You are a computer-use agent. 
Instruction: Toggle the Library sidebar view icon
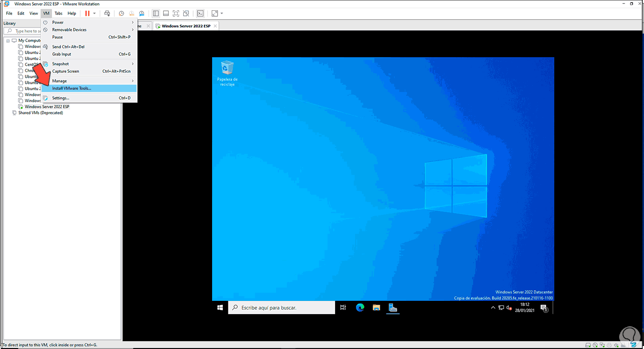click(155, 13)
